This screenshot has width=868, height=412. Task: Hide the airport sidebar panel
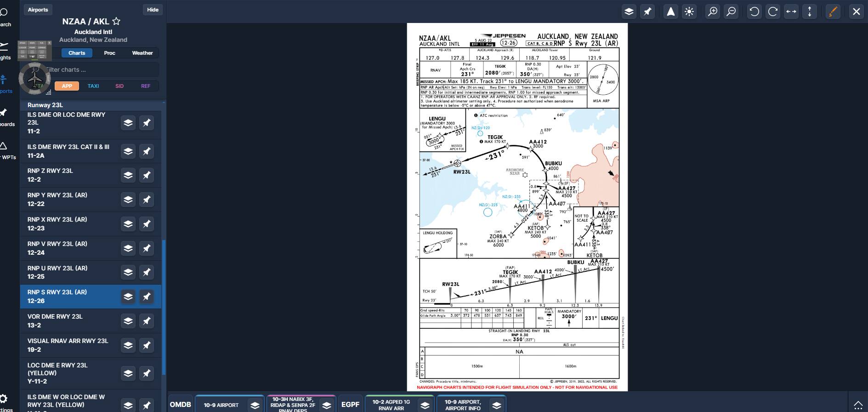[x=153, y=10]
